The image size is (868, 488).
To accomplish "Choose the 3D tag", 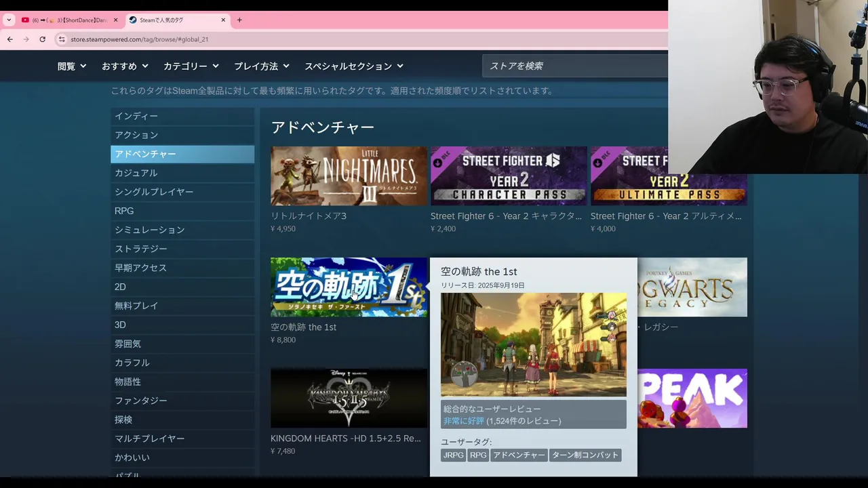I will [182, 325].
